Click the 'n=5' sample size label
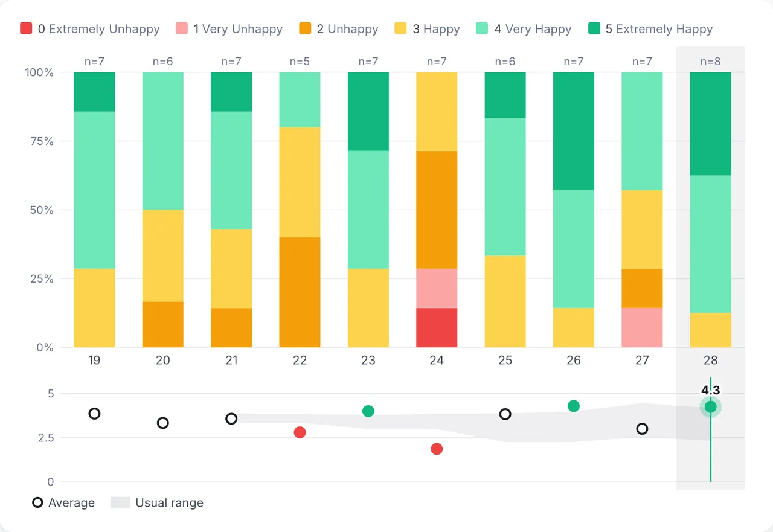The image size is (773, 532). 300,62
